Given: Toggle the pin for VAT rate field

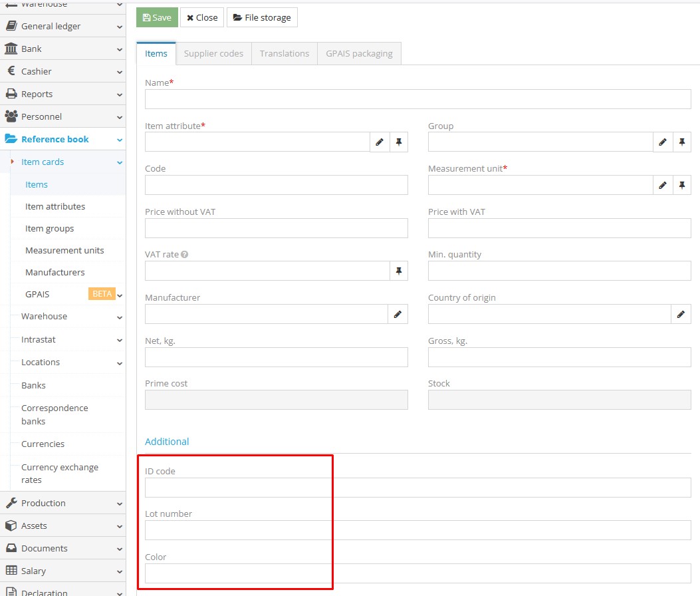Looking at the screenshot, I should (398, 271).
